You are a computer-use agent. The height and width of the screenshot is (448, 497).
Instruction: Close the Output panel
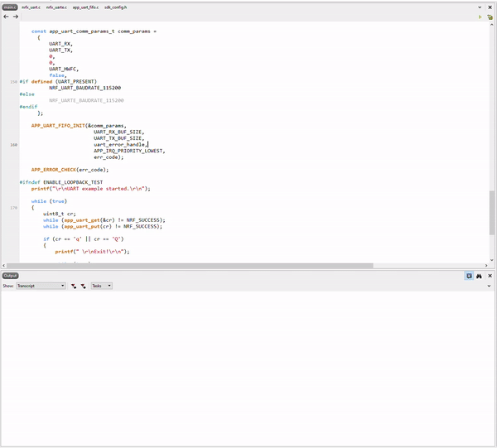point(490,276)
